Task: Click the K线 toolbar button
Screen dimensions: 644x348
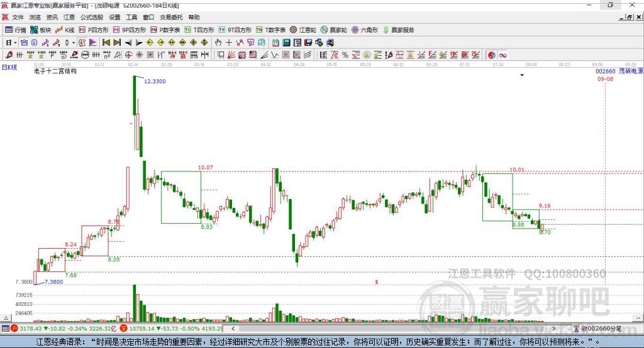Action: (65, 30)
